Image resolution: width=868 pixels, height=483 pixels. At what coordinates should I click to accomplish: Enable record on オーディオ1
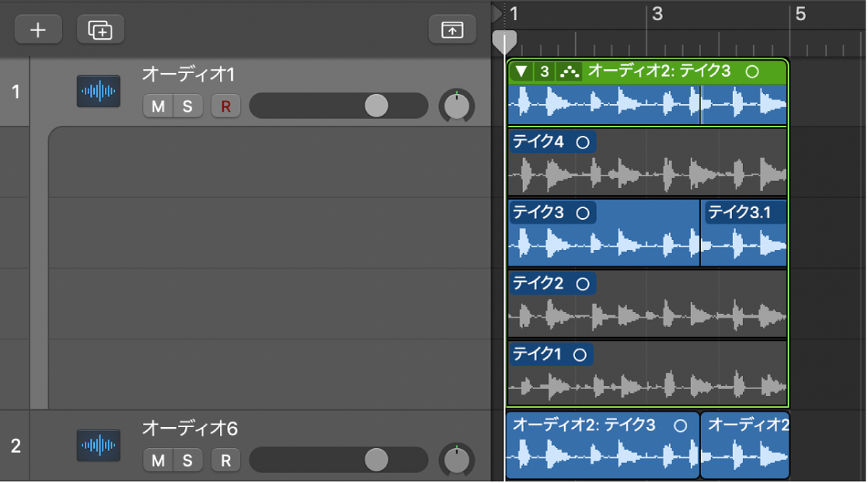coord(225,106)
